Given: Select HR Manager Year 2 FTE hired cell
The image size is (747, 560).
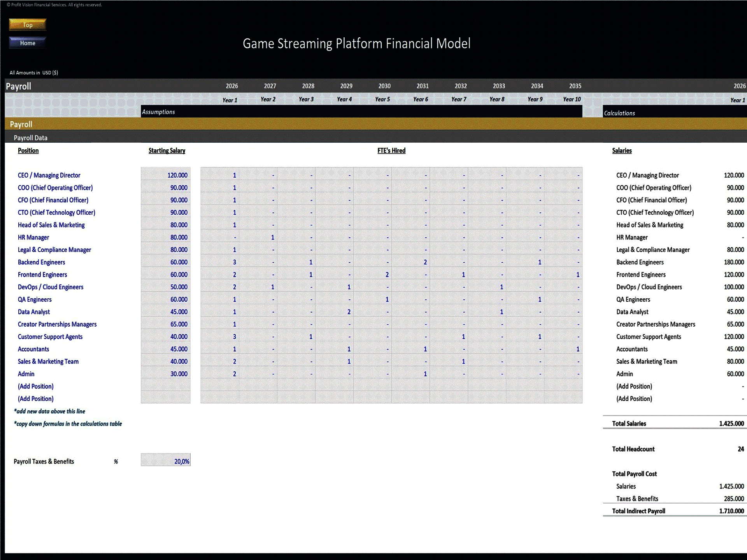Looking at the screenshot, I should tap(258, 237).
